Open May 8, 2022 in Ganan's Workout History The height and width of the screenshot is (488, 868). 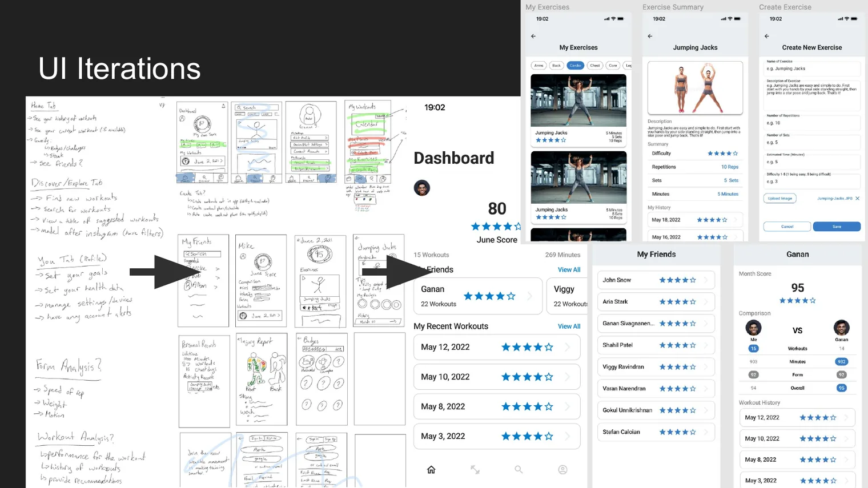(797, 459)
